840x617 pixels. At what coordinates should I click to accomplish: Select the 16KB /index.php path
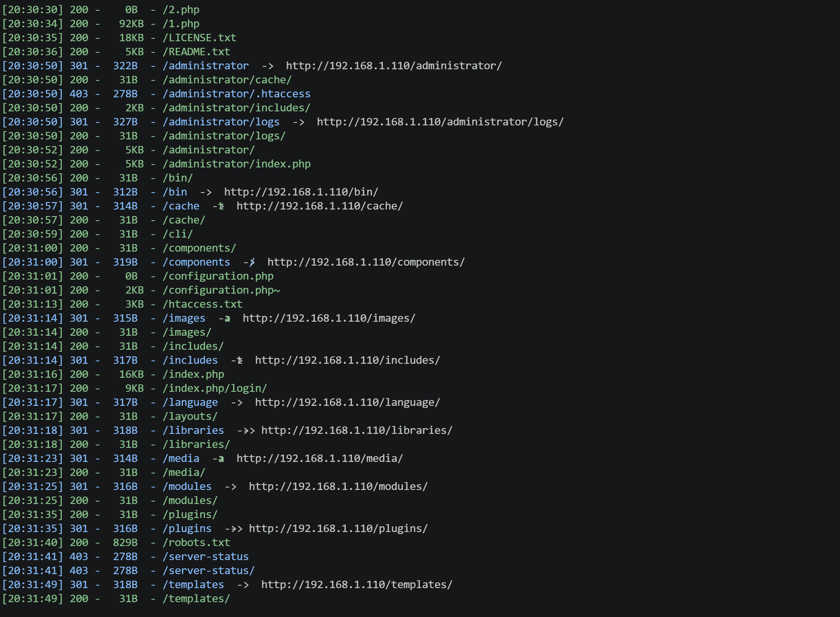pos(193,374)
